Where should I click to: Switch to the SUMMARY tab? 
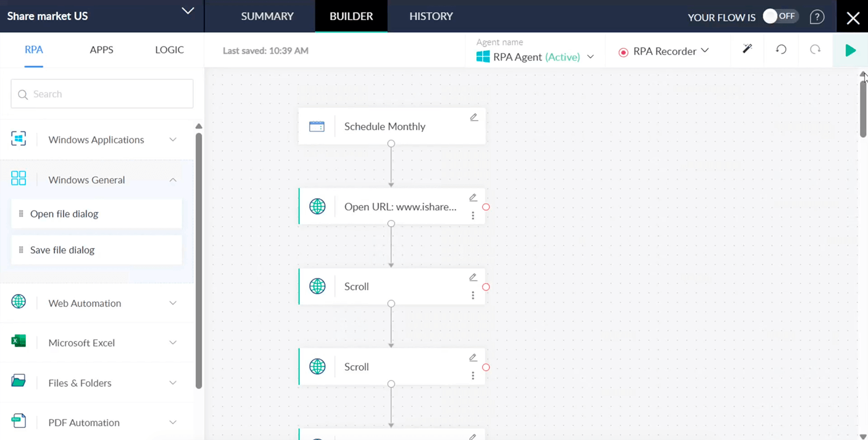pos(267,17)
